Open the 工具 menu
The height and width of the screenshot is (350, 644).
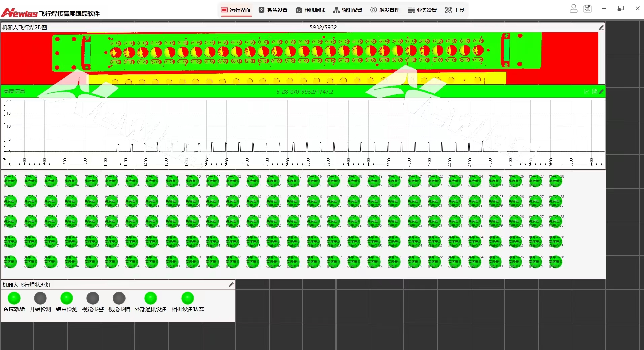point(455,10)
